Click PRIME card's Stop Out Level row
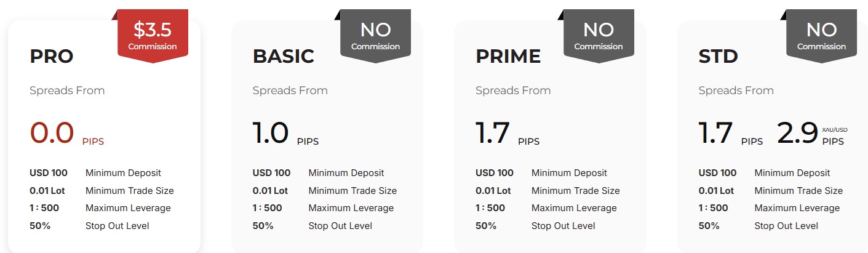The image size is (868, 253). pyautogui.click(x=535, y=226)
